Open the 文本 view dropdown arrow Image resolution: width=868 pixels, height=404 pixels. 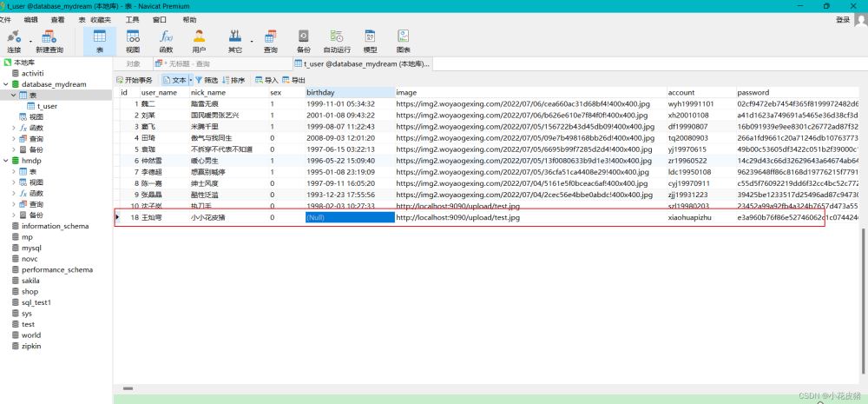(x=190, y=80)
